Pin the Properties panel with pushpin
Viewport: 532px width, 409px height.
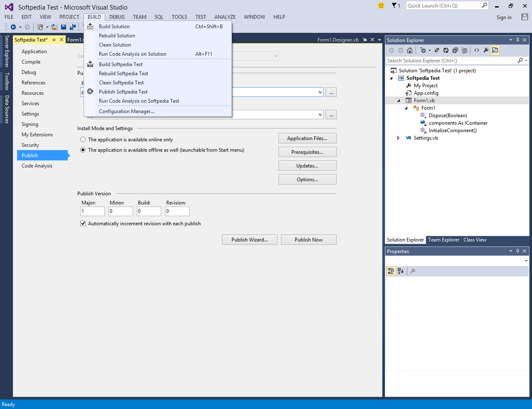(x=517, y=251)
